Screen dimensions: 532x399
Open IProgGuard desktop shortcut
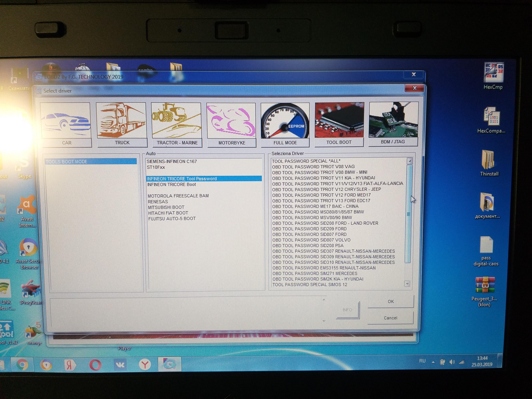coord(31,292)
